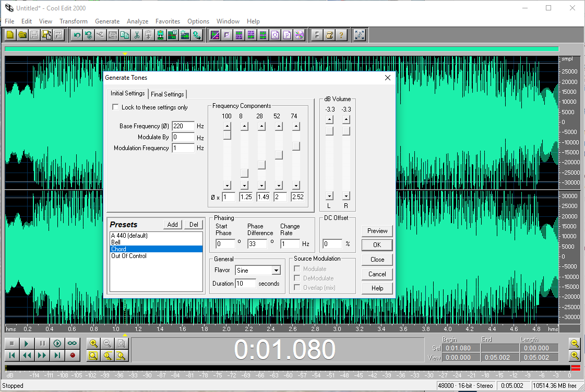The width and height of the screenshot is (585, 392).
Task: Click the Base Frequency input field
Action: [183, 126]
